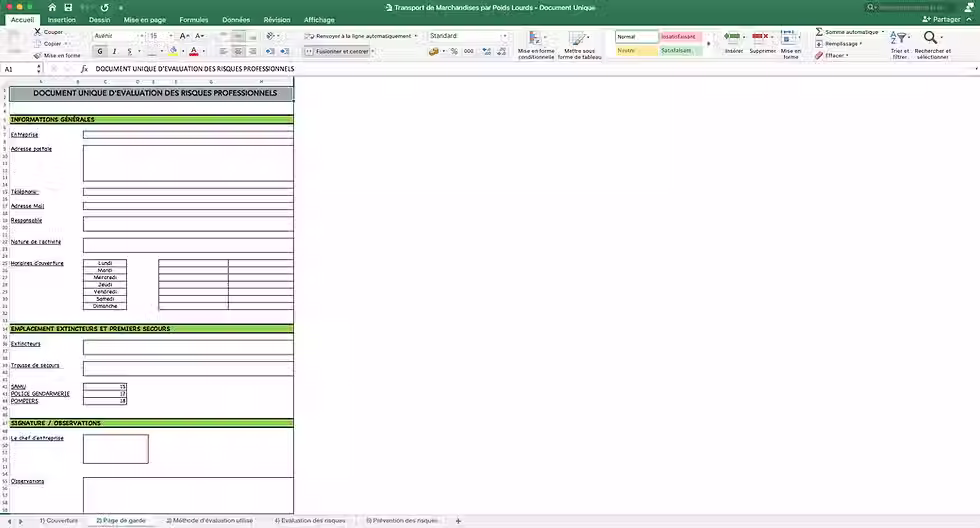Align text left in cell
The height and width of the screenshot is (528, 980).
pos(224,51)
